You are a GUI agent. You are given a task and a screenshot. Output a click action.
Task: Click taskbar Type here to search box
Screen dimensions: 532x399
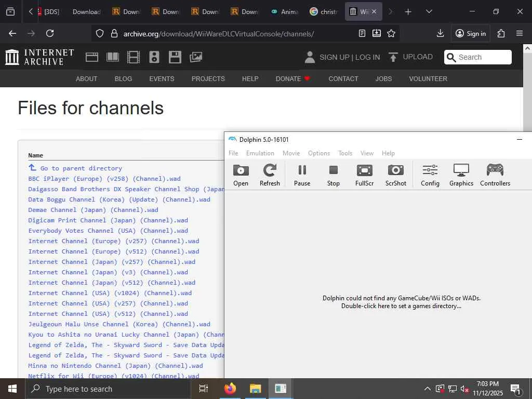(x=108, y=389)
